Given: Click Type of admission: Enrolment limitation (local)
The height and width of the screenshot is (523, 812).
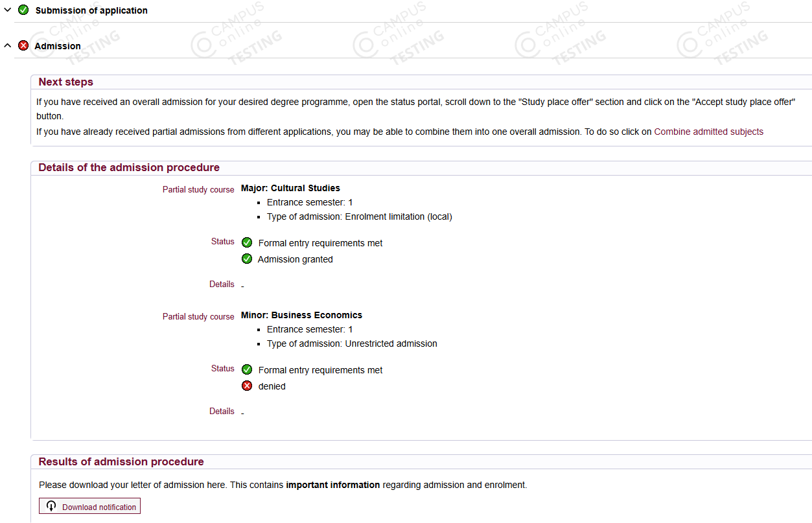Looking at the screenshot, I should click(360, 216).
